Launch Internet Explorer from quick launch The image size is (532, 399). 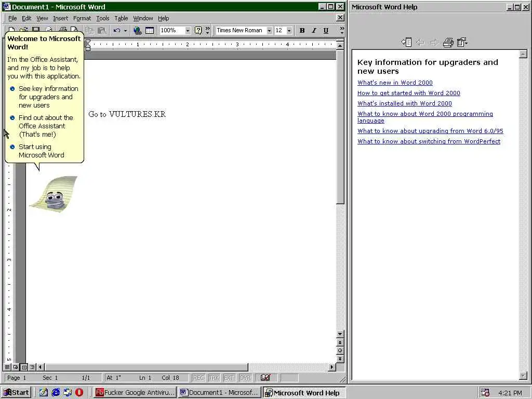56,392
